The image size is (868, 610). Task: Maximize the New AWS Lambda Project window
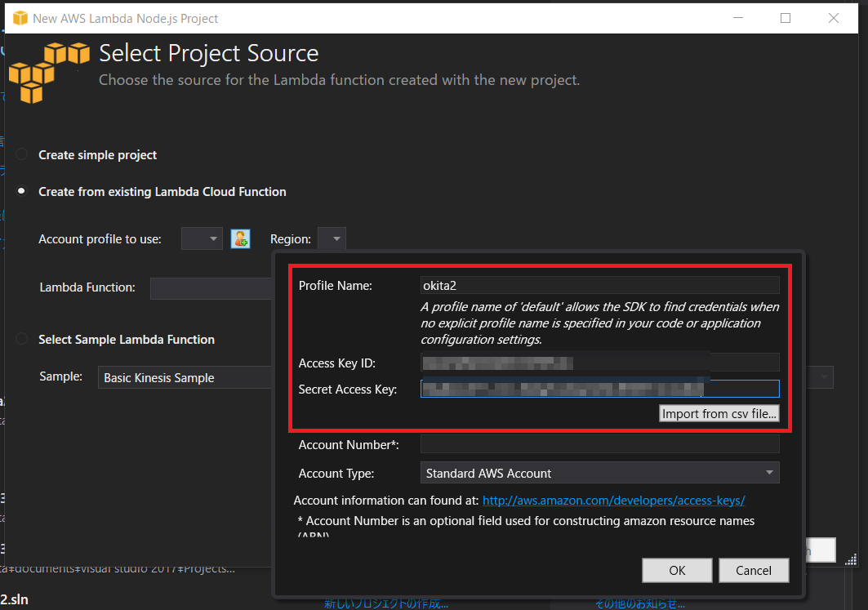point(785,18)
